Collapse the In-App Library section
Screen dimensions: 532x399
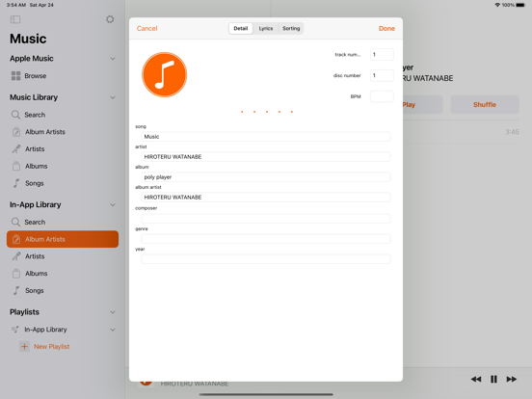pos(113,205)
